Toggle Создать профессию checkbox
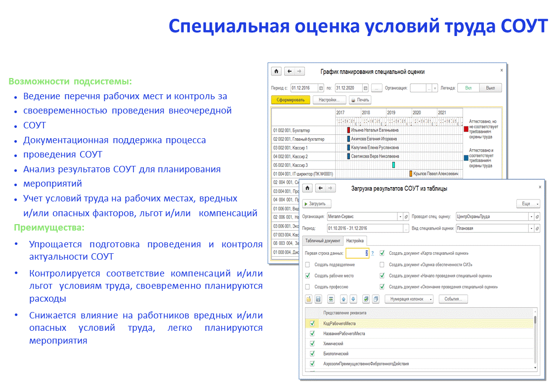 click(x=307, y=287)
